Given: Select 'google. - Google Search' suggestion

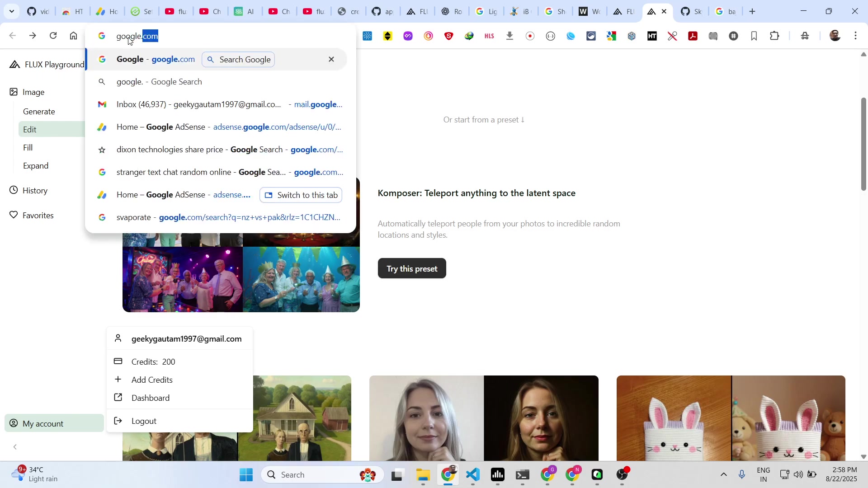Looking at the screenshot, I should 216,82.
